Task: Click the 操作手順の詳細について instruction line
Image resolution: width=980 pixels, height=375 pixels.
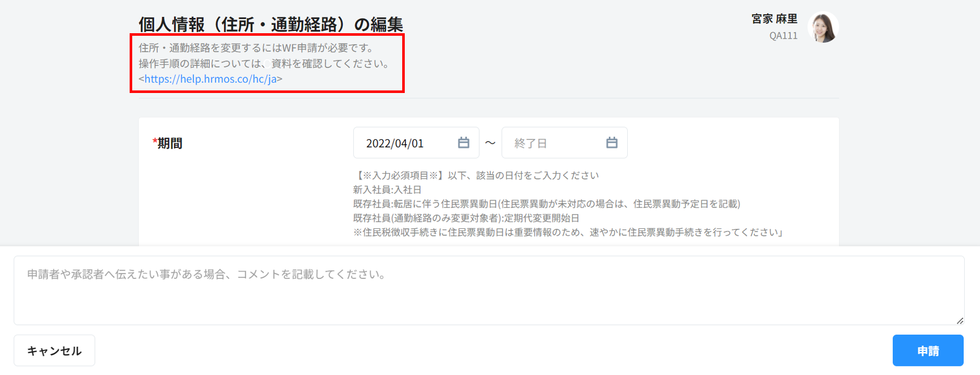Action: [x=264, y=64]
